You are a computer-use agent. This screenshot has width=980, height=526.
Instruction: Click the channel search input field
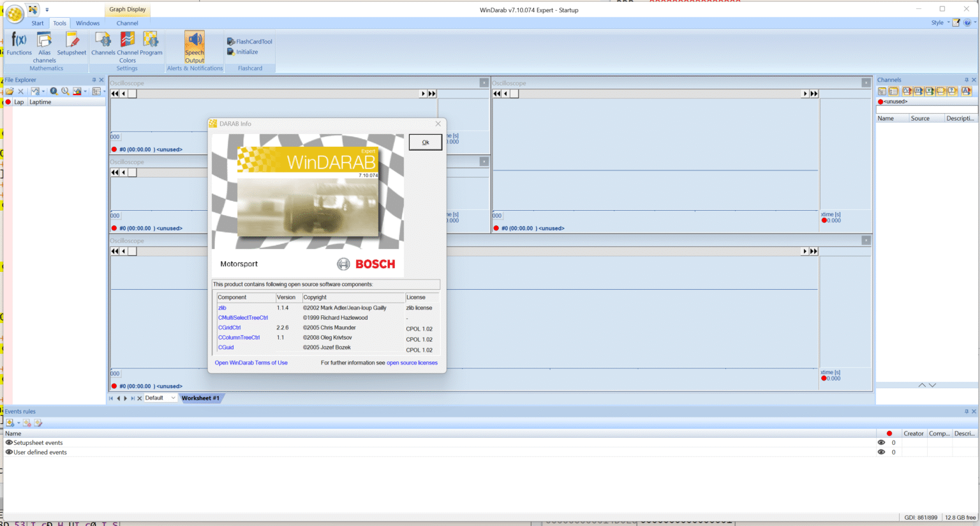tap(926, 110)
